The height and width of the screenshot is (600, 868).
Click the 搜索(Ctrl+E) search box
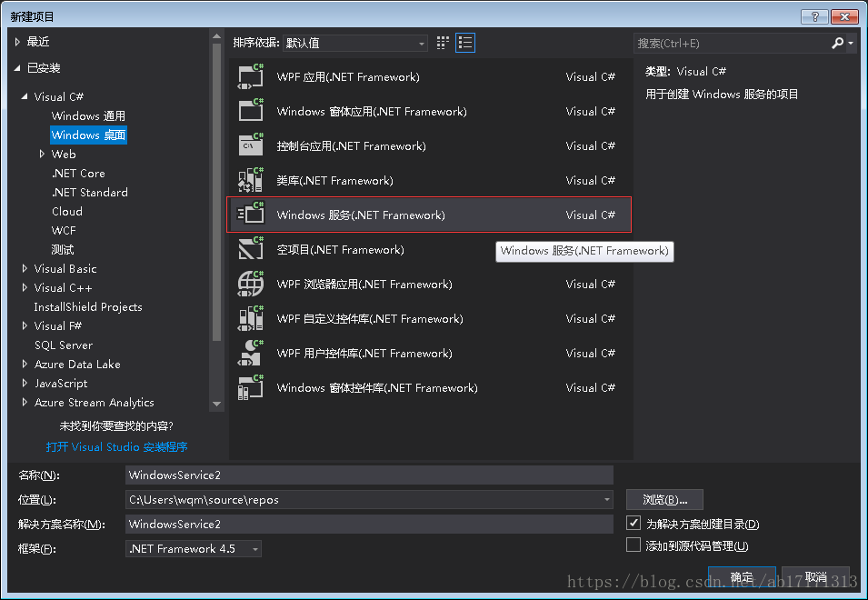(732, 43)
